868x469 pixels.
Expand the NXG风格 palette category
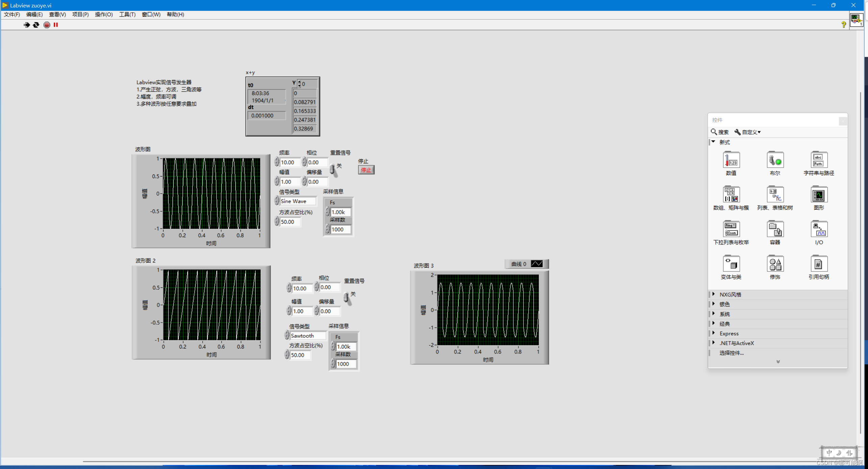click(x=713, y=294)
